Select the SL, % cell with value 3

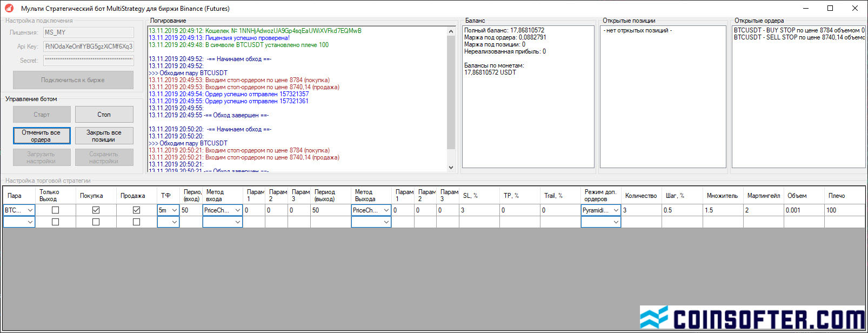[479, 210]
